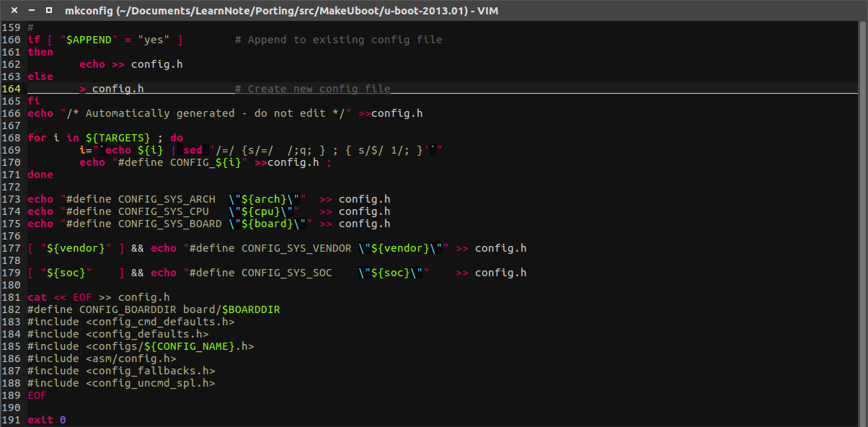Image resolution: width=868 pixels, height=427 pixels.
Task: Click "${CONFIG_NAME}" on line 185
Action: click(190, 346)
